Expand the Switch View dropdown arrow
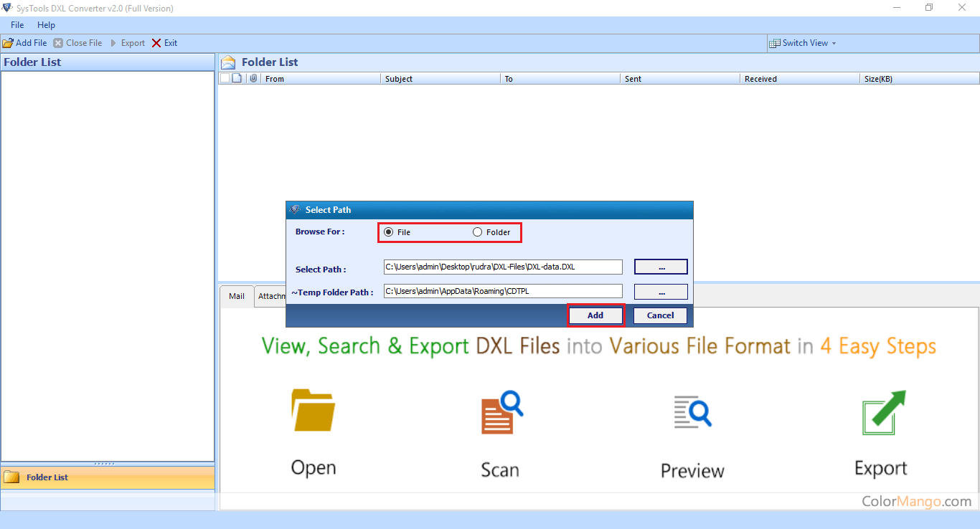Screen dimensions: 980x529 834,43
